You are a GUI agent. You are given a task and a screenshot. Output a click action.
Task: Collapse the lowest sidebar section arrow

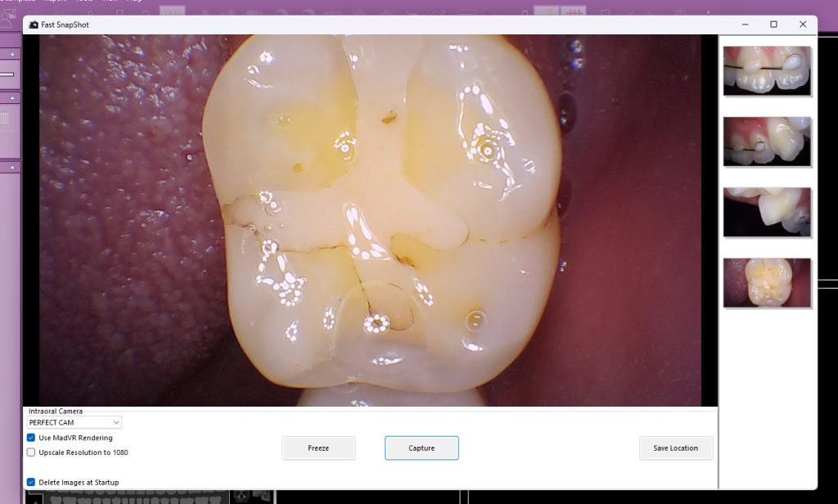pos(12,167)
